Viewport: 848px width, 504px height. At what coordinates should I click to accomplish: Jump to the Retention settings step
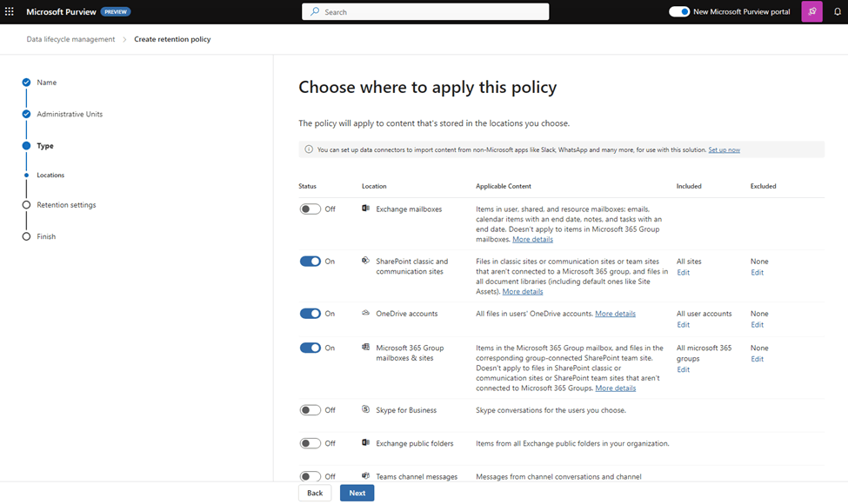66,205
